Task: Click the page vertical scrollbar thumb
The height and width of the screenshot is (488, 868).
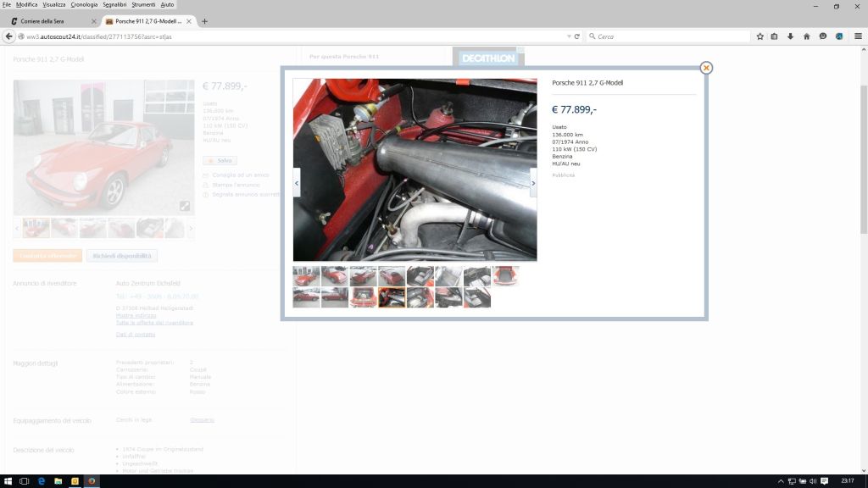Action: 864,160
